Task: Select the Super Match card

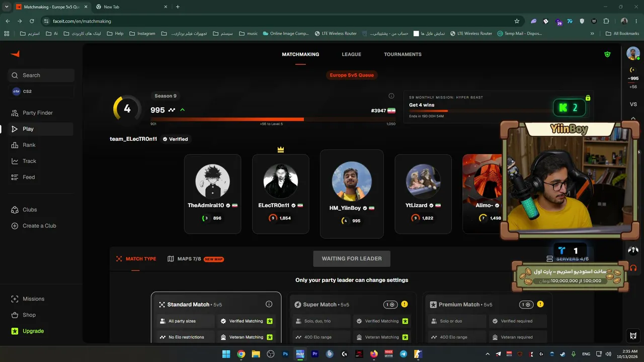Action: pos(352,318)
